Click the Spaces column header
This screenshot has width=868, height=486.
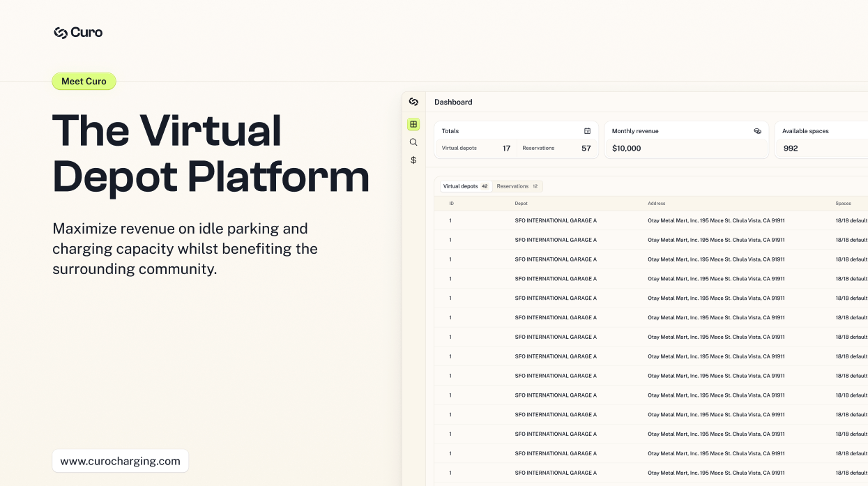(x=843, y=204)
